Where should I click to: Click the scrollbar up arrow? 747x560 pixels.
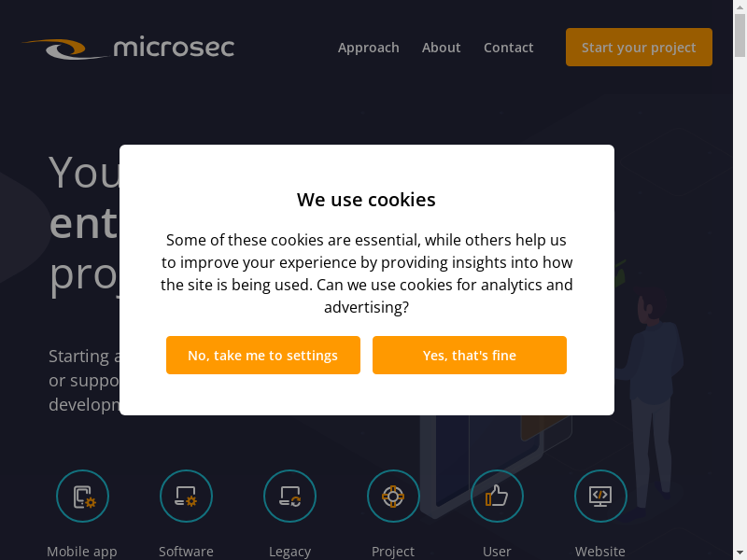tap(740, 7)
